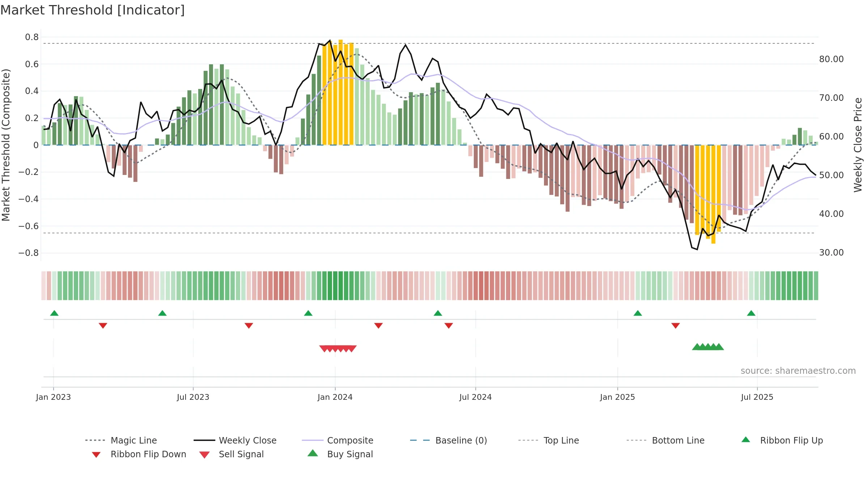Click the Market Threshold (Composite) axis title
The image size is (868, 488).
point(6,145)
